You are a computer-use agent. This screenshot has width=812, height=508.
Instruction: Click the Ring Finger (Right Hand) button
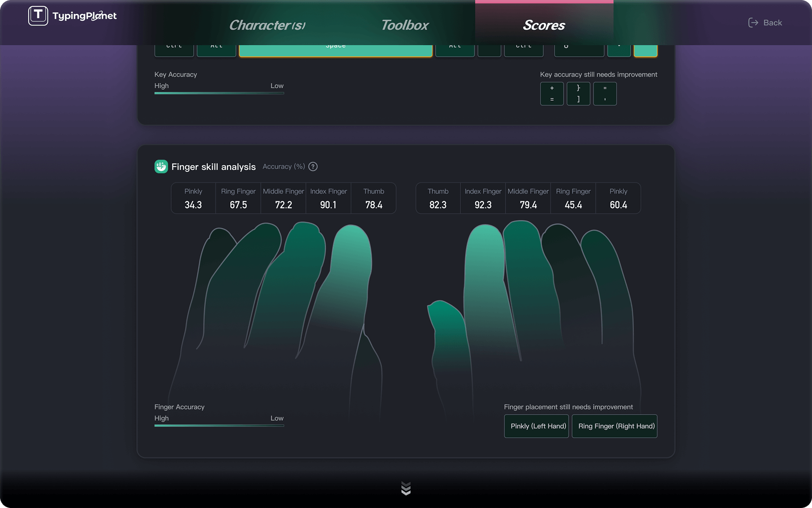tap(615, 426)
